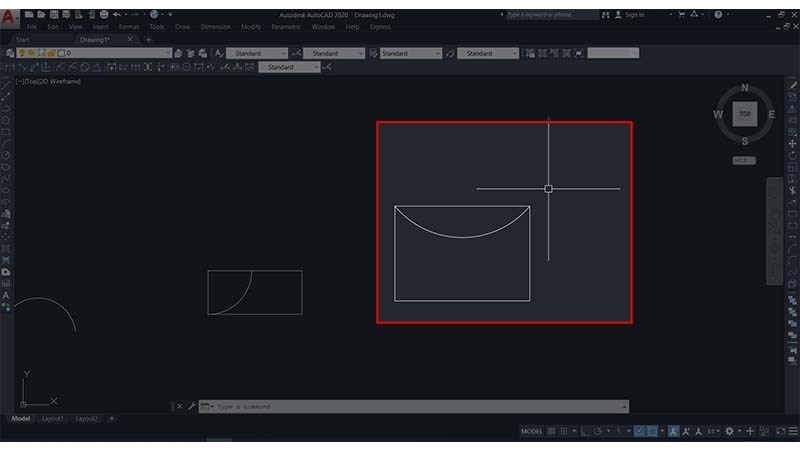The image size is (800, 450).
Task: Switch to the Layout1 tab
Action: 53,419
